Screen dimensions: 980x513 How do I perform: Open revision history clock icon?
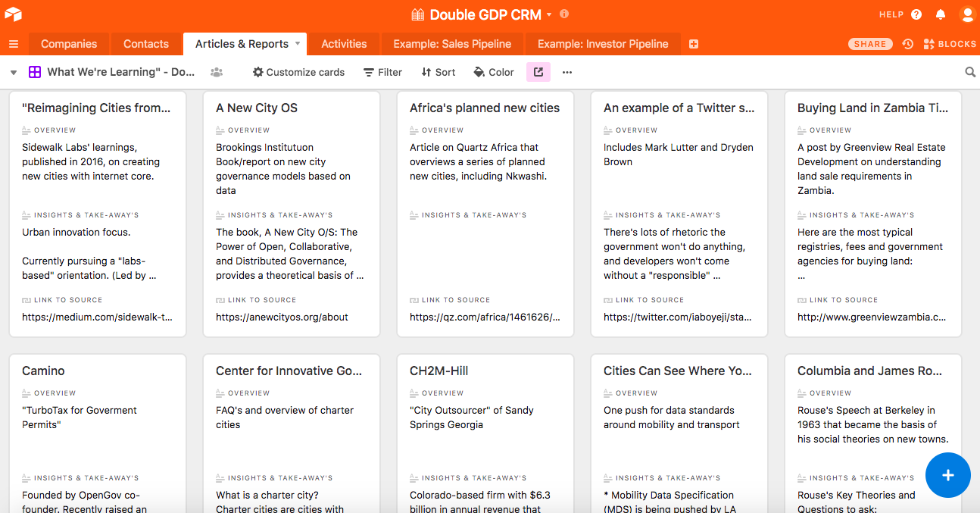tap(908, 44)
